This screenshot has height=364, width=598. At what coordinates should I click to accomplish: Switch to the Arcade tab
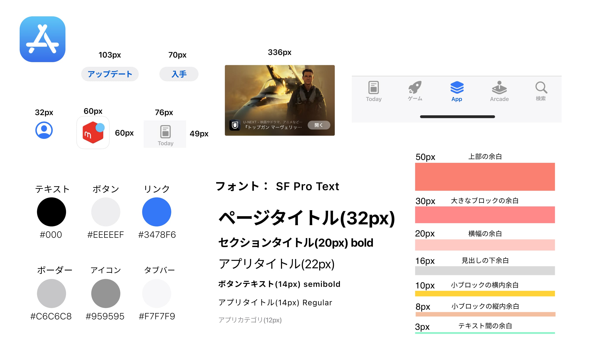click(x=499, y=91)
